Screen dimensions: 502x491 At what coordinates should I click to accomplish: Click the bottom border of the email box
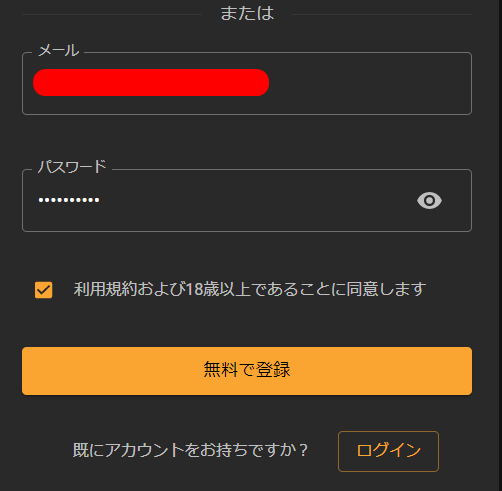click(x=247, y=114)
